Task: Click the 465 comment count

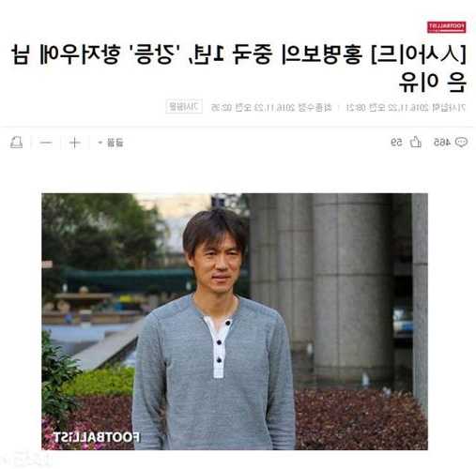Action: tap(442, 143)
